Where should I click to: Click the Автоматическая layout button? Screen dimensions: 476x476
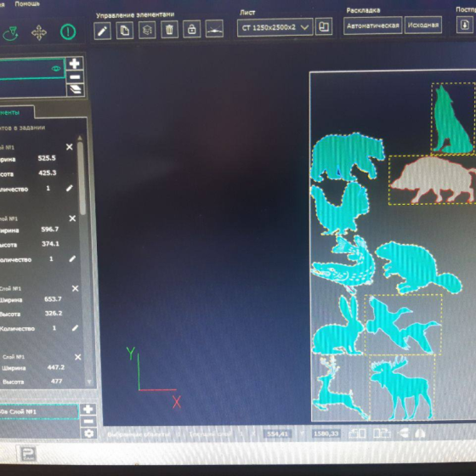373,25
